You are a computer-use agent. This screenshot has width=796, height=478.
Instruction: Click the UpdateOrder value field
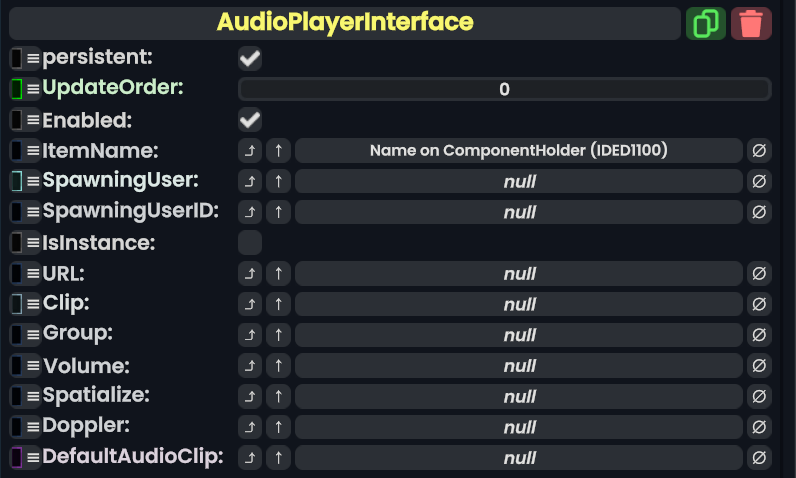504,89
